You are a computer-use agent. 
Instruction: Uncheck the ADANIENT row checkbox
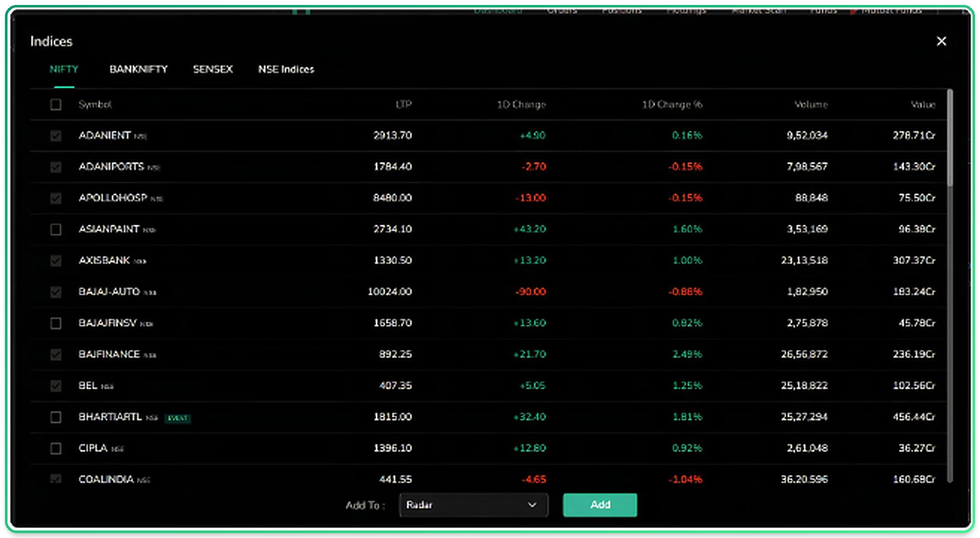click(56, 136)
